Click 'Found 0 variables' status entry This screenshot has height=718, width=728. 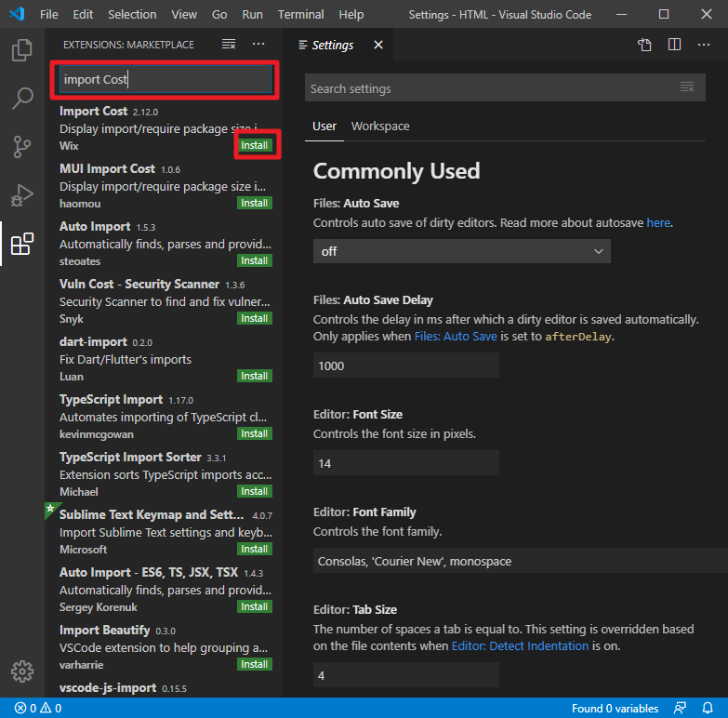click(615, 709)
